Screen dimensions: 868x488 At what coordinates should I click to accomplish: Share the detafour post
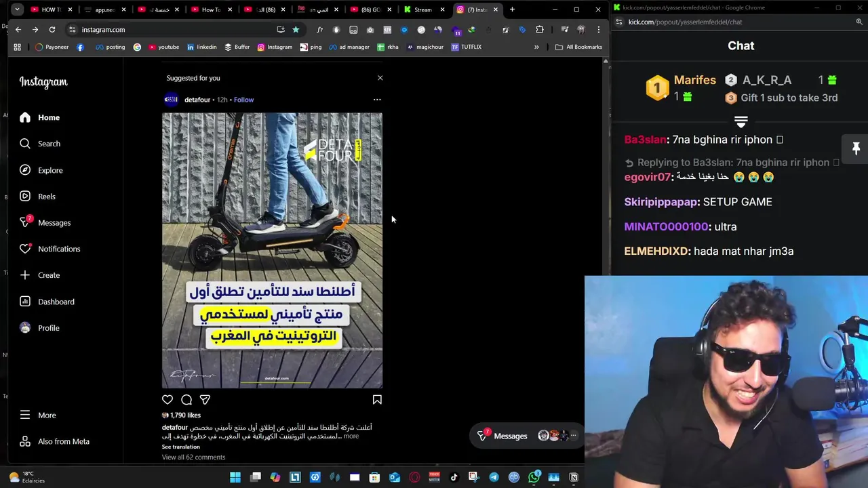(x=205, y=400)
